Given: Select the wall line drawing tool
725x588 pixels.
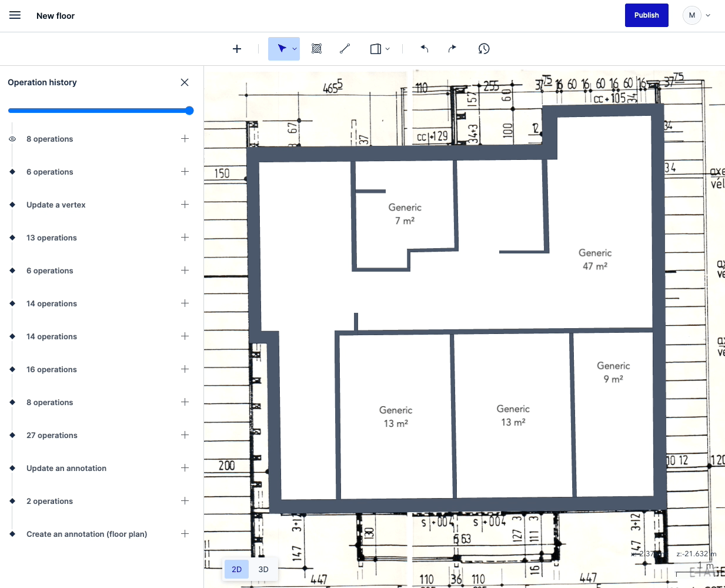Looking at the screenshot, I should [x=345, y=49].
